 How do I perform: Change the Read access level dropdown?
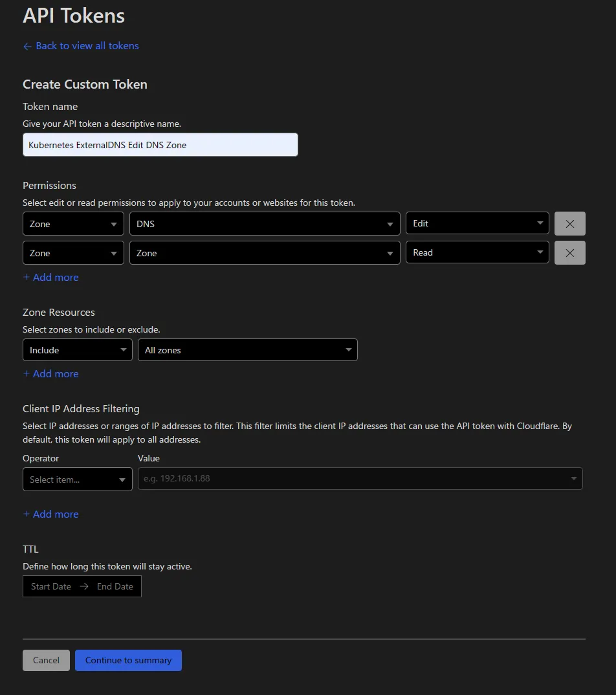(477, 252)
